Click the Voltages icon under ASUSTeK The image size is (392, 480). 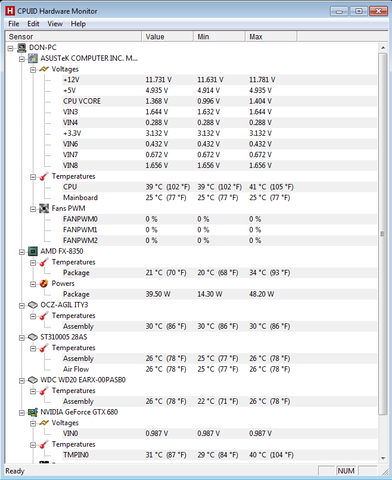[44, 69]
